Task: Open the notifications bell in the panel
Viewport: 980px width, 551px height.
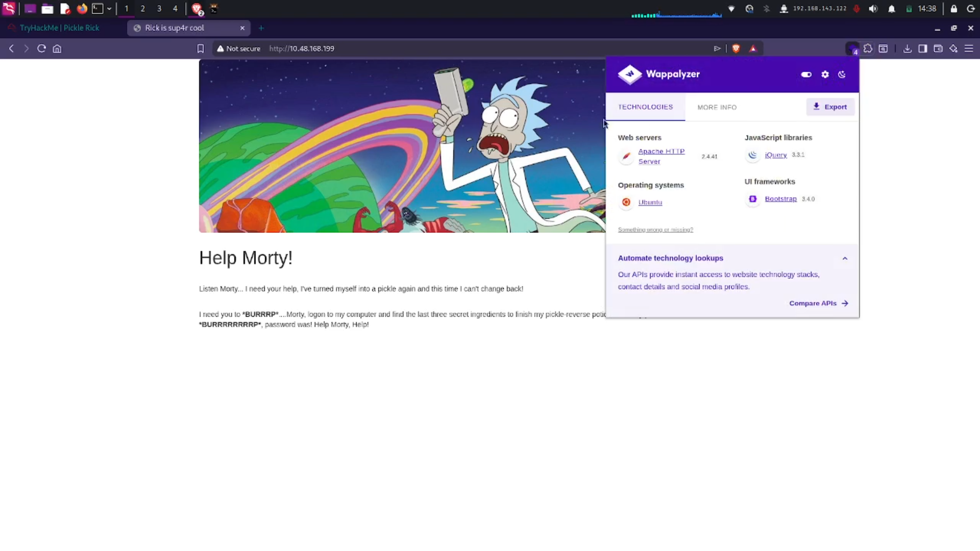Action: point(892,9)
